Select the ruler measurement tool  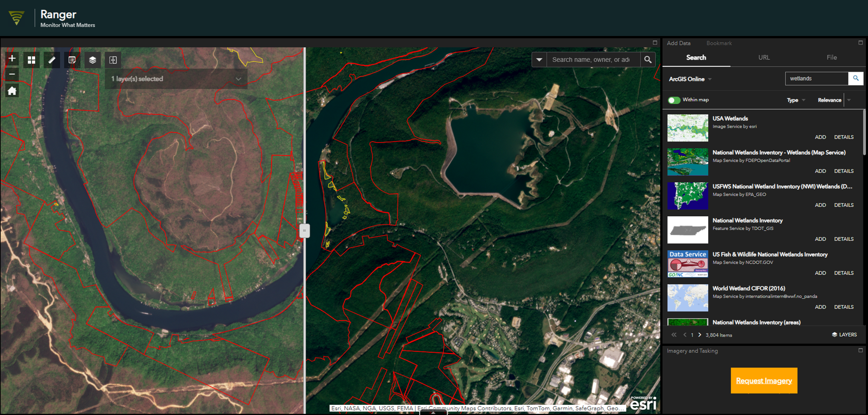click(x=52, y=60)
